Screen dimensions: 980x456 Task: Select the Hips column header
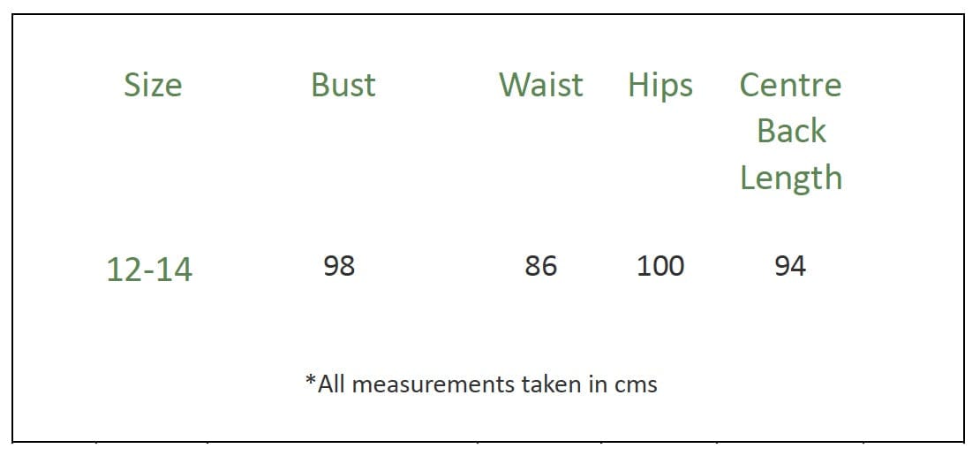[660, 85]
